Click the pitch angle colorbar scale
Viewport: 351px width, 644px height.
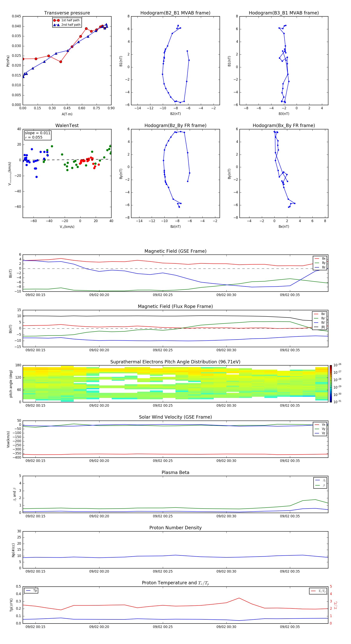tap(331, 383)
